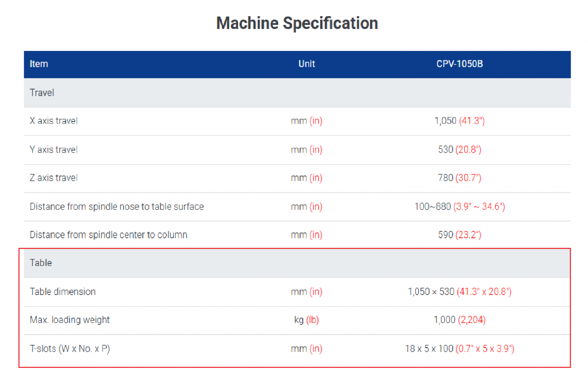
Task: Select the T-slots (W x No. x P) label
Action: click(x=70, y=348)
